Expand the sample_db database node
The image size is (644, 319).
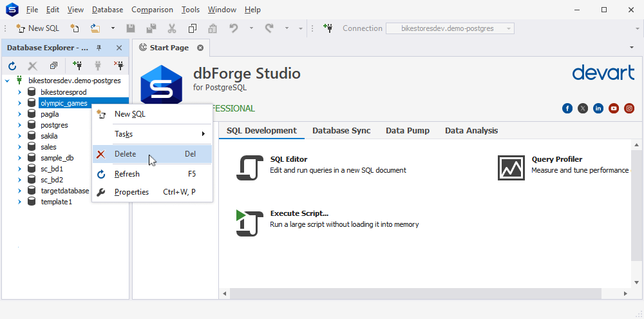coord(19,158)
